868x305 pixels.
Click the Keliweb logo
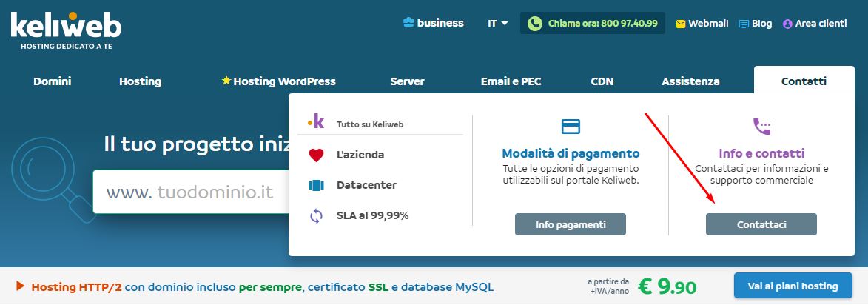(66, 30)
